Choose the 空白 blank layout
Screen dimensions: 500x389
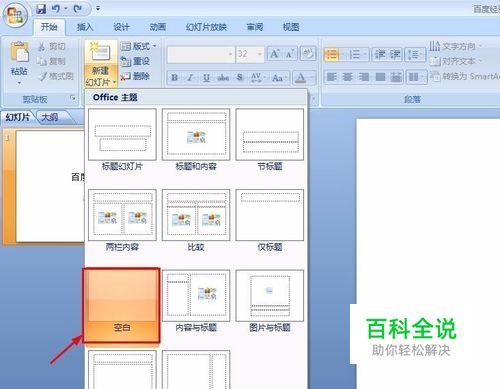pyautogui.click(x=122, y=305)
